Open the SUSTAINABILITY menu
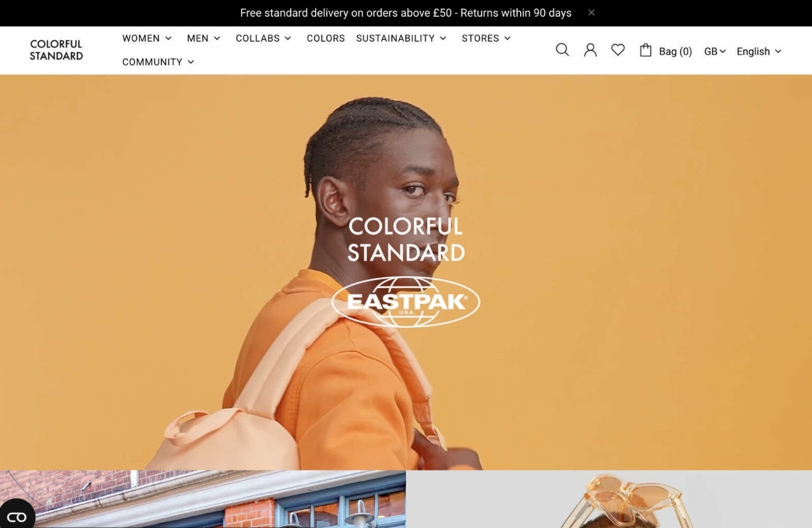The image size is (812, 528). coord(401,38)
